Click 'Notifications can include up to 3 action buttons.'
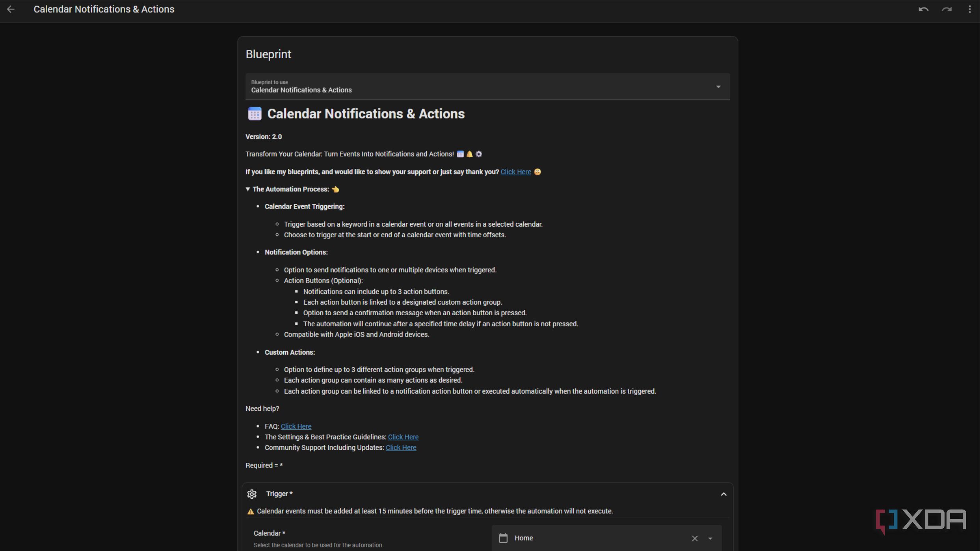 376,292
